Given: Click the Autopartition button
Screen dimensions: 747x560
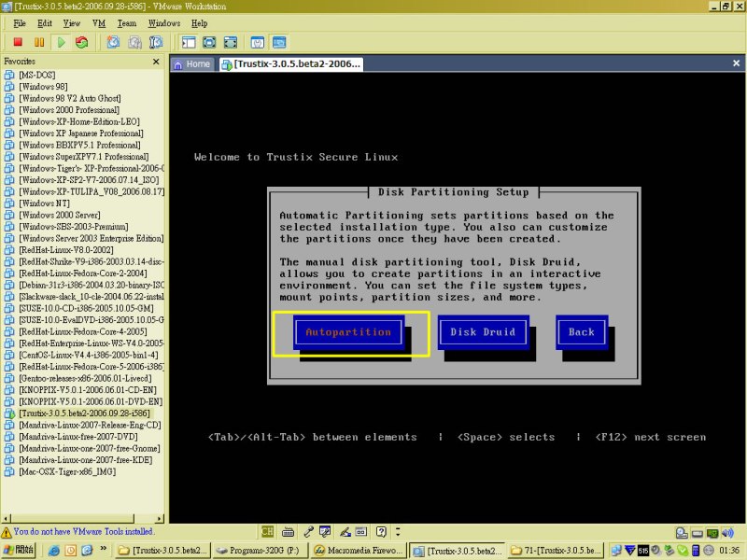Looking at the screenshot, I should [x=348, y=332].
